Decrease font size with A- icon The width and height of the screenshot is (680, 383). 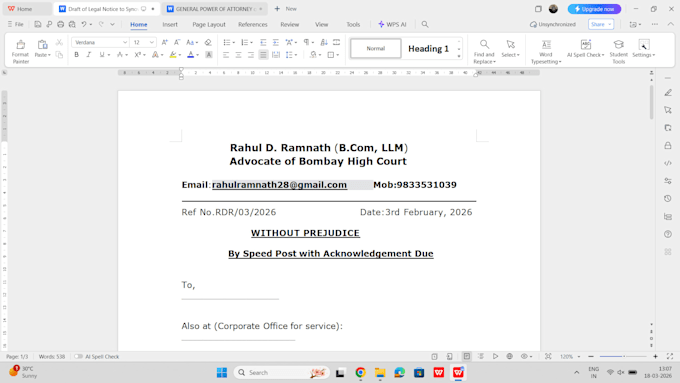[x=177, y=42]
